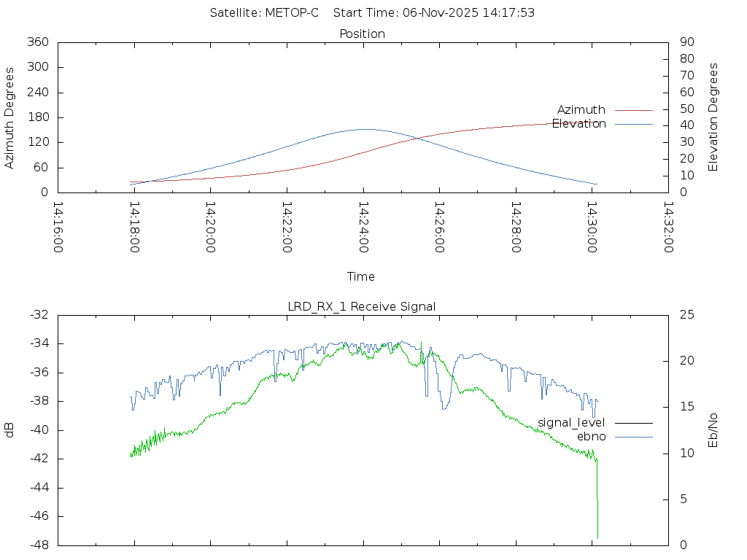Click the ebno legend line sample
This screenshot has width=747, height=560.
tap(633, 436)
